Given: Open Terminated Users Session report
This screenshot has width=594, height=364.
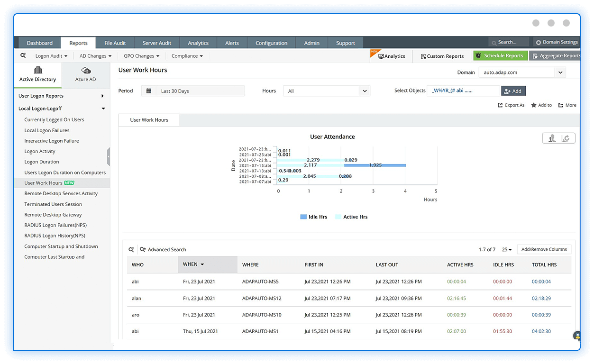Looking at the screenshot, I should point(53,204).
